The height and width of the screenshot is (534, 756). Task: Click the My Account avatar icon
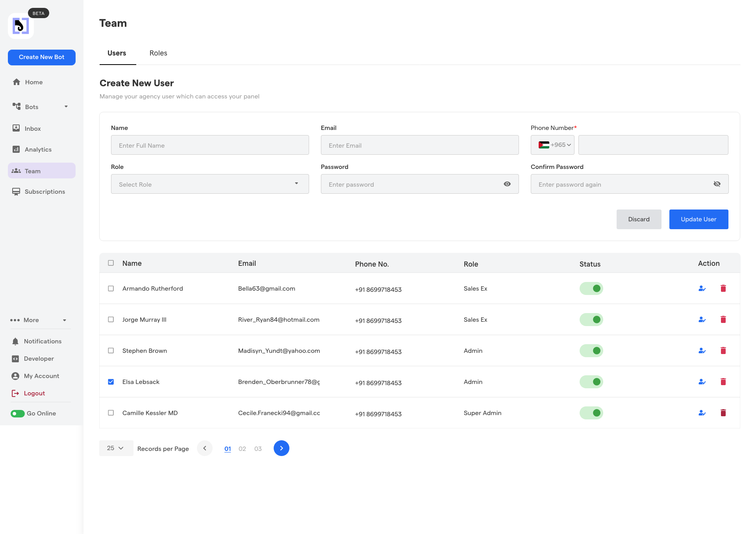pyautogui.click(x=15, y=376)
